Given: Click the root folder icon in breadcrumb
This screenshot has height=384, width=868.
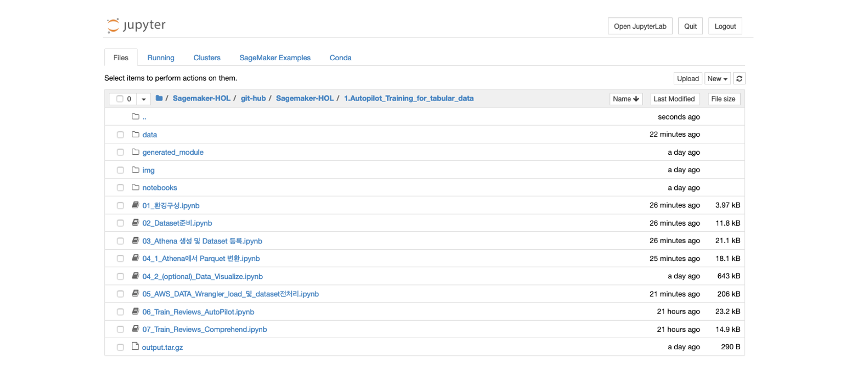Looking at the screenshot, I should 159,98.
